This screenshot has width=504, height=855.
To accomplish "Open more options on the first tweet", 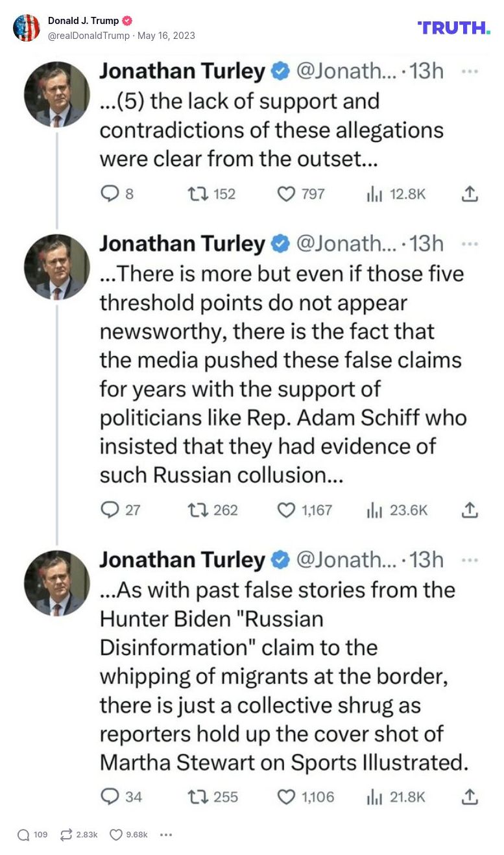I will click(x=469, y=71).
